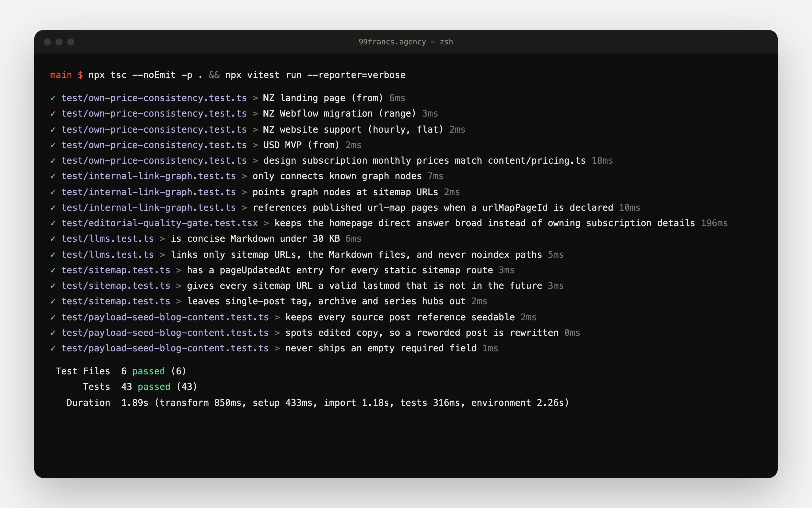The height and width of the screenshot is (508, 812).
Task: Click the checkmark beside 'only connects known graph nodes'
Action: tap(53, 176)
